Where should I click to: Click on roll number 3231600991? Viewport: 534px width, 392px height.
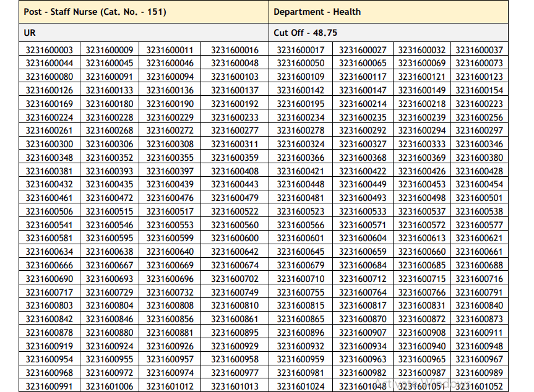pos(50,386)
